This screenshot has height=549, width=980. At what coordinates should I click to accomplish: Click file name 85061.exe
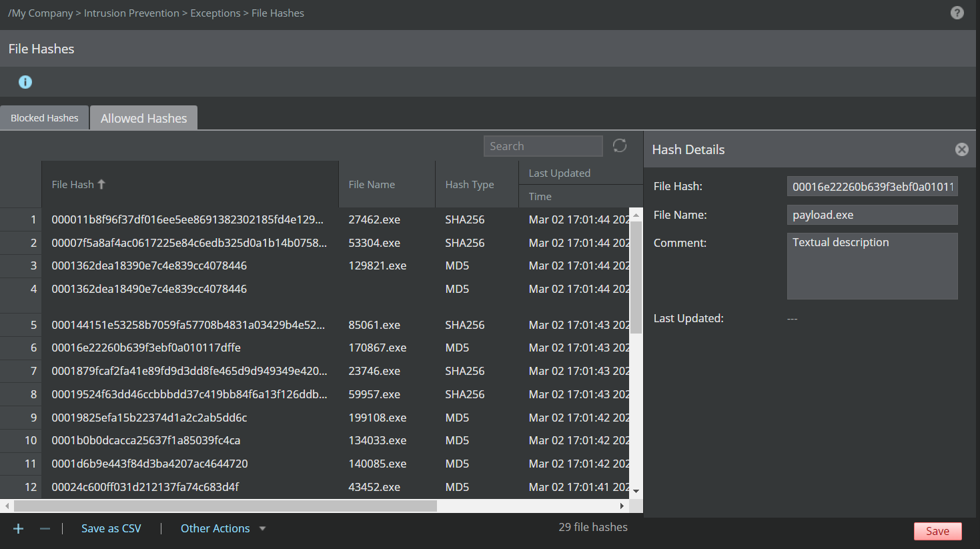374,325
